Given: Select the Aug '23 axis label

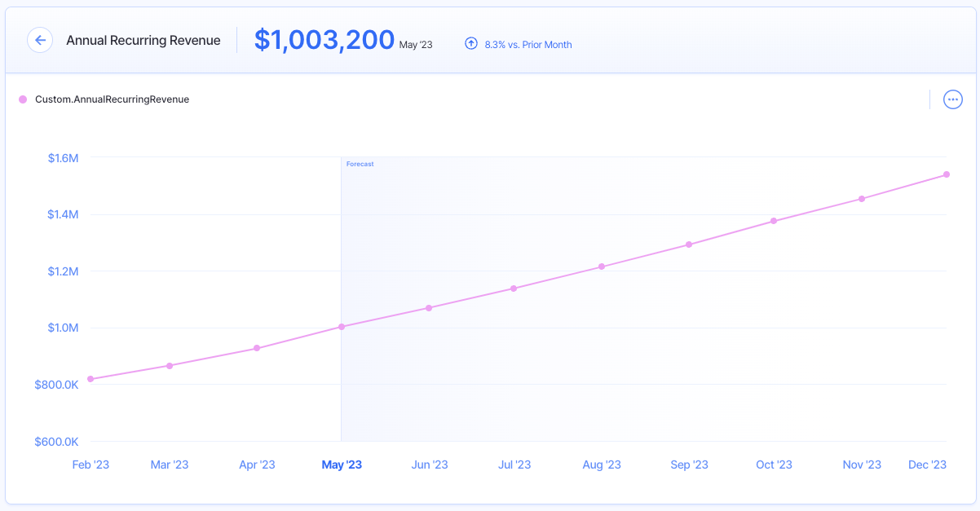Looking at the screenshot, I should pos(602,464).
